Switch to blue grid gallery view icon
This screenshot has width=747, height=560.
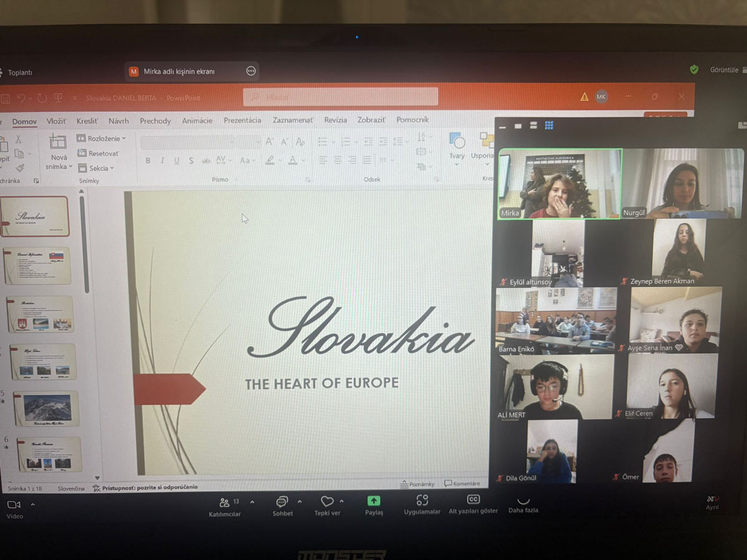click(549, 126)
